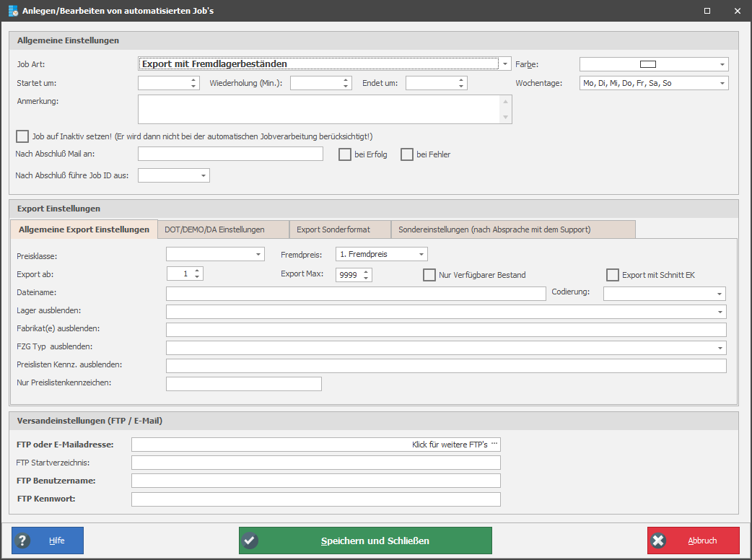Click the FTP Startverzeichnis field
The image size is (752, 560).
click(x=316, y=463)
